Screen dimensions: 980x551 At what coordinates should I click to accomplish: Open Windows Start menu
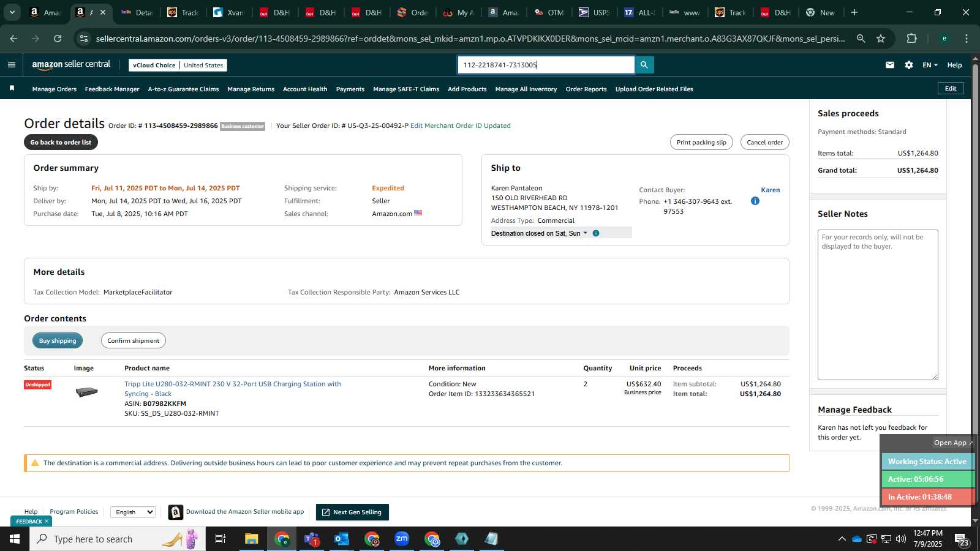pyautogui.click(x=15, y=539)
